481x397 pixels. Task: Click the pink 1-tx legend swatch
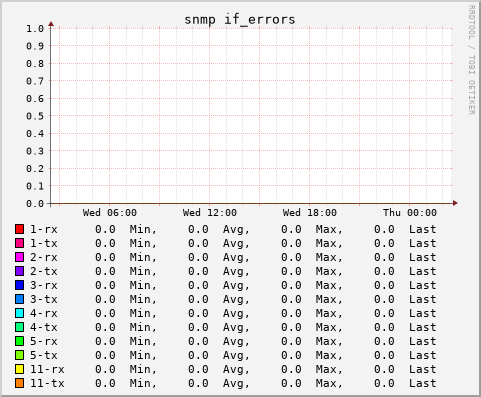[x=20, y=243]
